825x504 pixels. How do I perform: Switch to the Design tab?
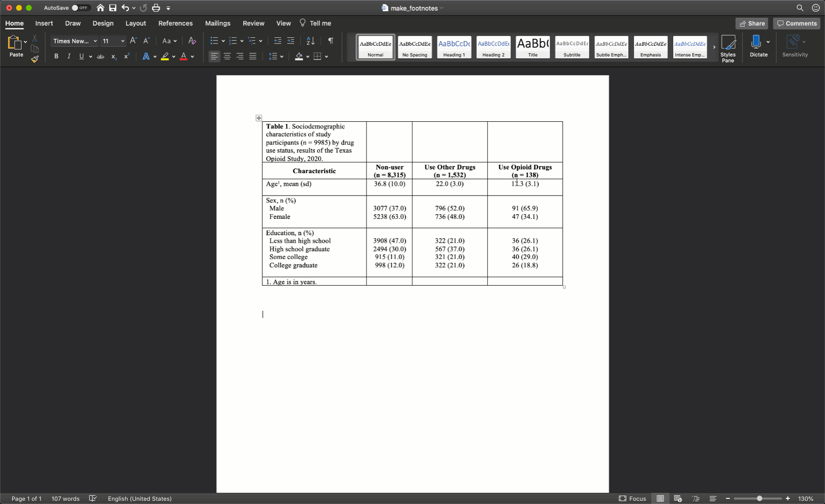103,23
